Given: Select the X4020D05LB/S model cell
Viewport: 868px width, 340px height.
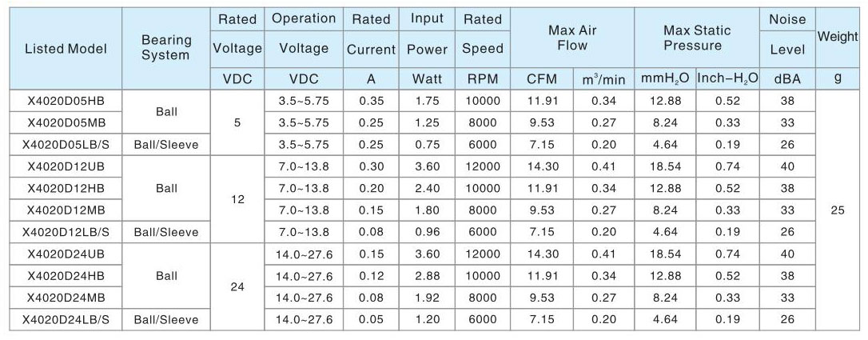Looking at the screenshot, I should (66, 145).
